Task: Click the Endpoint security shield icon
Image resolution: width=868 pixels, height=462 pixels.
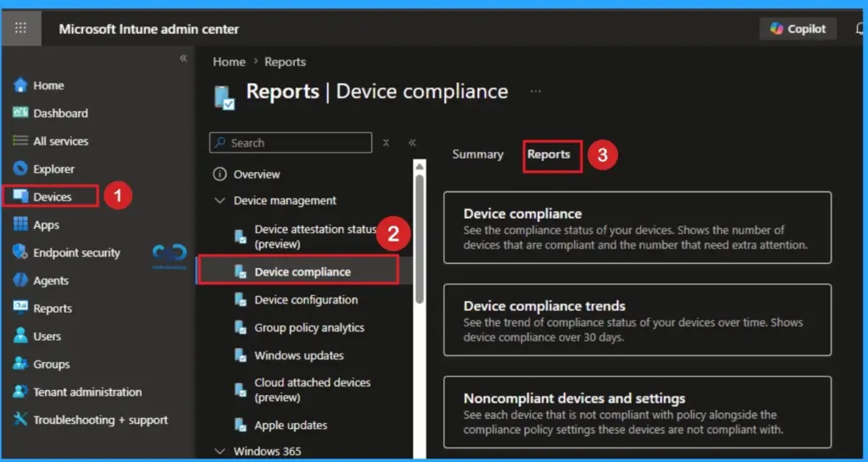Action: (20, 252)
